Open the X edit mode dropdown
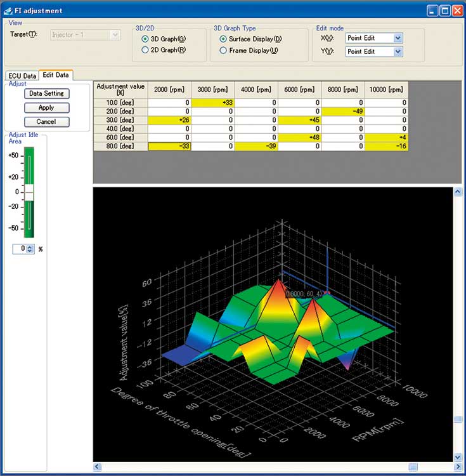The height and width of the screenshot is (476, 466). [x=398, y=38]
